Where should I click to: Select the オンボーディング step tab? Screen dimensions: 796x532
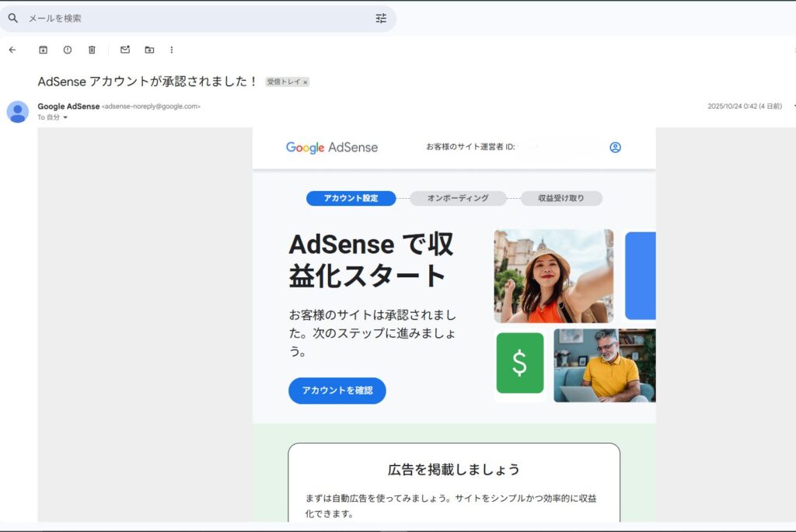[458, 198]
